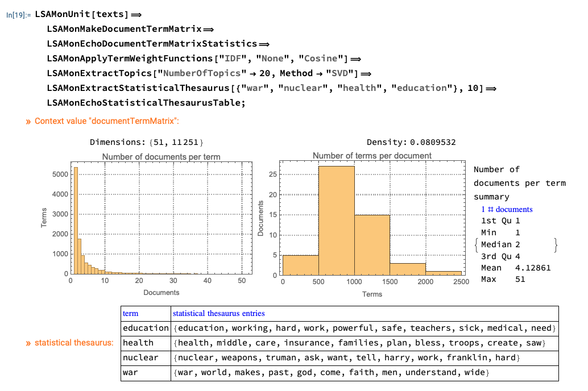
Task: Click the 2000–2500 bar in terms histogram
Action: click(x=444, y=273)
